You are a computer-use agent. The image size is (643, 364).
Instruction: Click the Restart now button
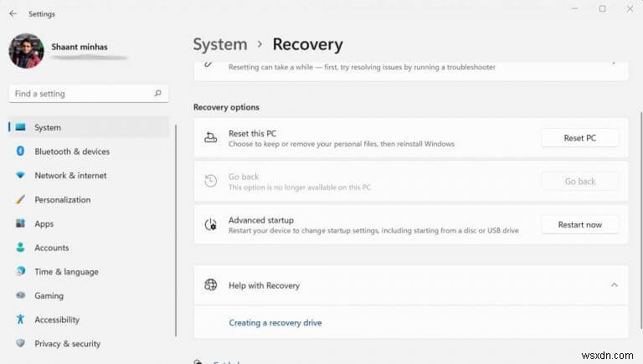click(579, 224)
